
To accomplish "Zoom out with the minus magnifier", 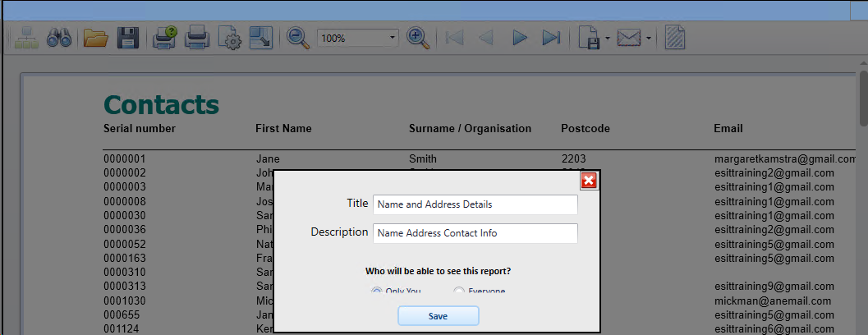I will (x=298, y=38).
